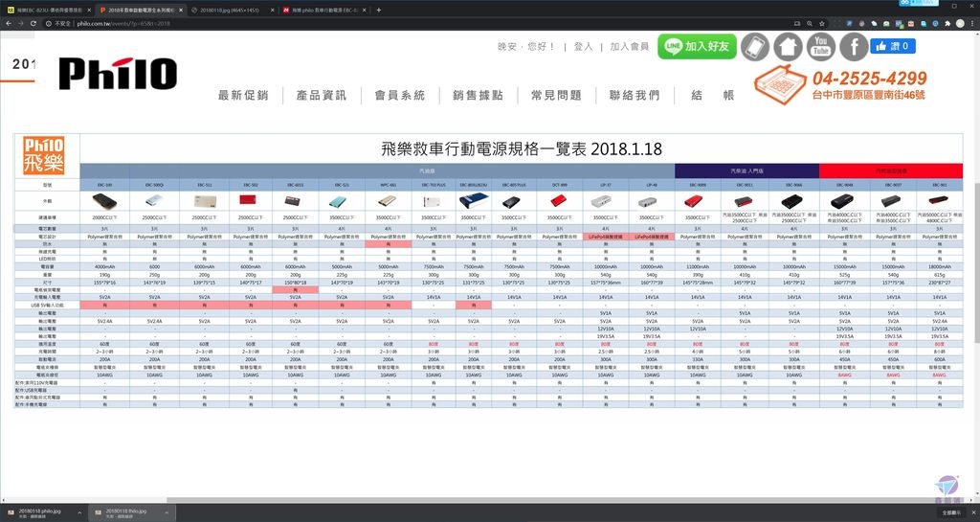Click phone number 04-2525-4299
980x522 pixels.
point(869,79)
